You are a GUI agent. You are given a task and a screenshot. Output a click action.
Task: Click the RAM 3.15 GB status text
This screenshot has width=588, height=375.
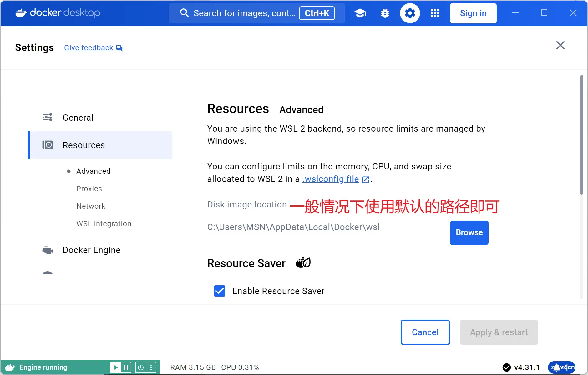(193, 367)
